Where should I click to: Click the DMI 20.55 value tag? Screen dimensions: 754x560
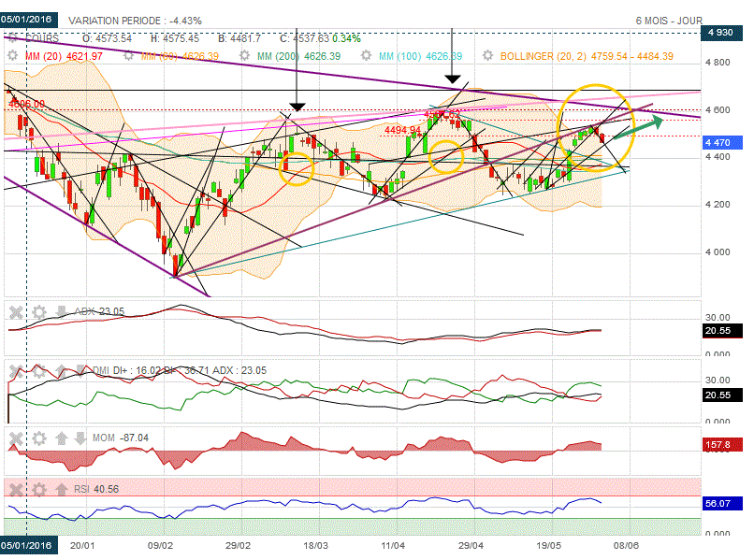coord(721,395)
